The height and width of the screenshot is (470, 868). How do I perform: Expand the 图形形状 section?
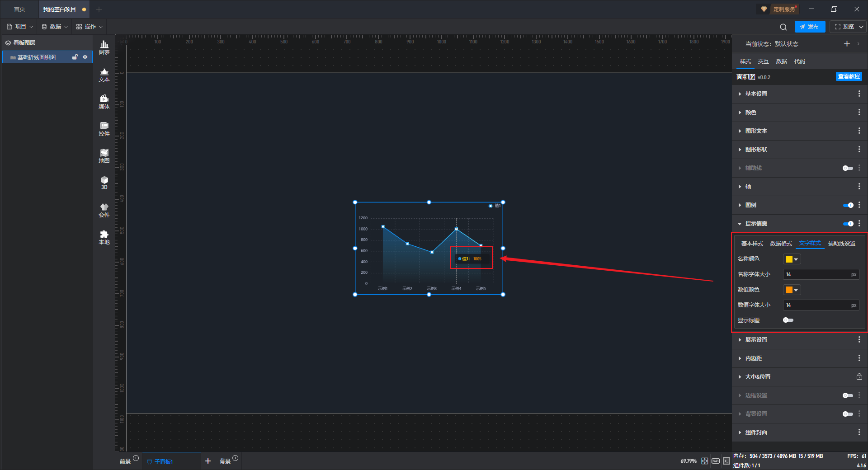740,150
